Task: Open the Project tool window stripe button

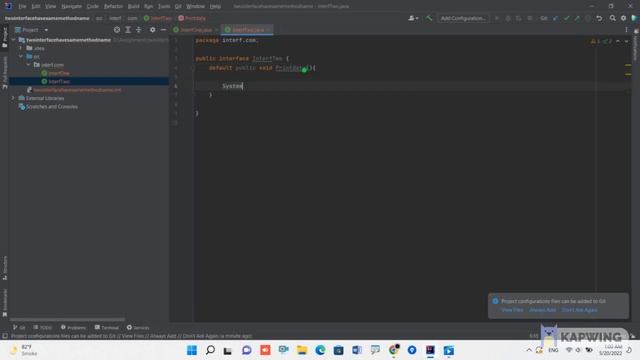Action: coord(4,38)
